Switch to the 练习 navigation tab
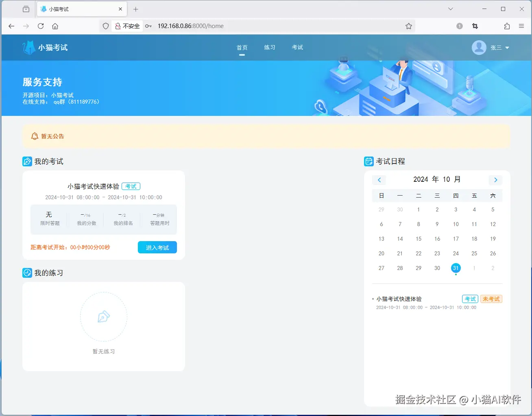This screenshot has width=532, height=416. (269, 47)
